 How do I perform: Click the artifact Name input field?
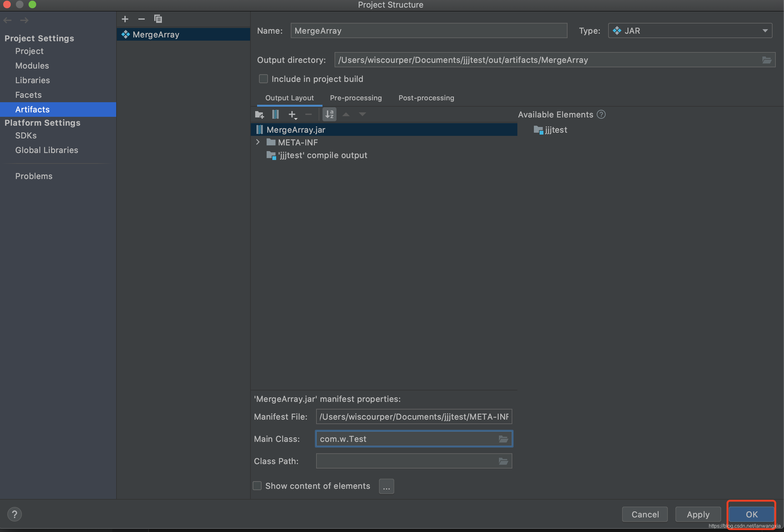tap(429, 31)
